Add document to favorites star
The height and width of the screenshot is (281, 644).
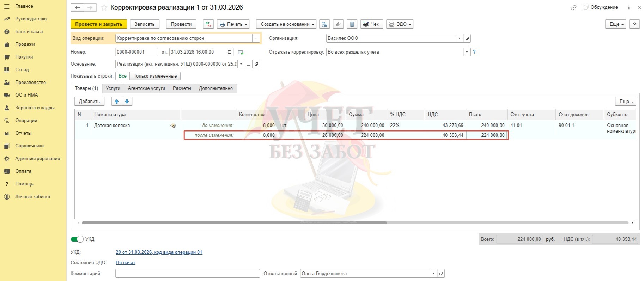click(104, 7)
